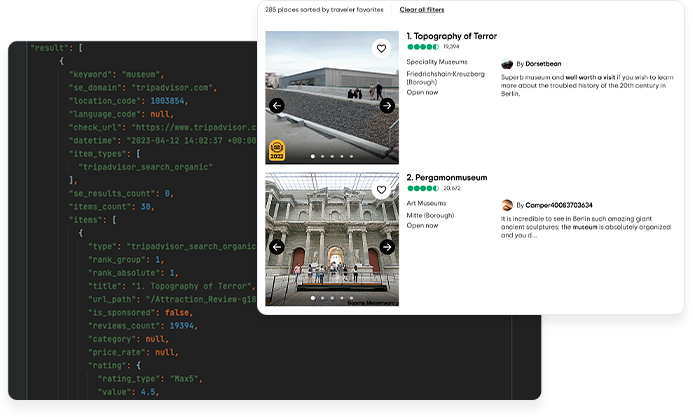693x417 pixels.
Task: Click the "result": [ JSON line
Action: point(56,48)
